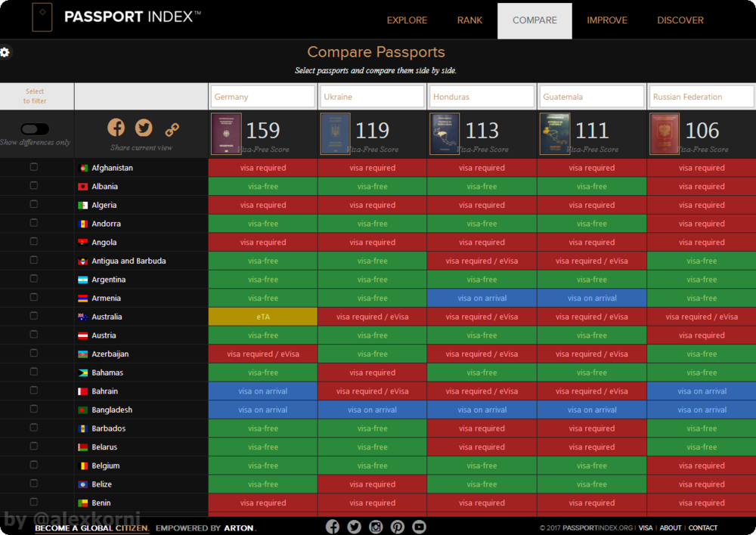Screen dimensions: 756x535
Task: Open the Russian Federation passport selector
Action: point(701,97)
